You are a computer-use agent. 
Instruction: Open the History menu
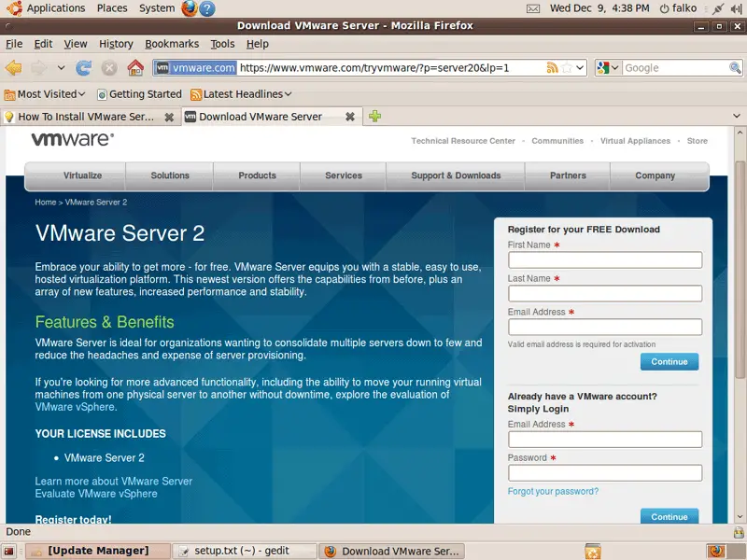[x=116, y=44]
